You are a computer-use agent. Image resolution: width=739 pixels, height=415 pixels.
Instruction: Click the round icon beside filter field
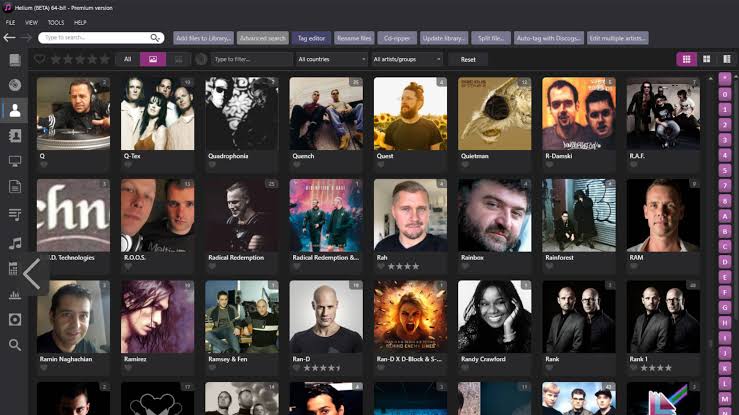pos(201,59)
